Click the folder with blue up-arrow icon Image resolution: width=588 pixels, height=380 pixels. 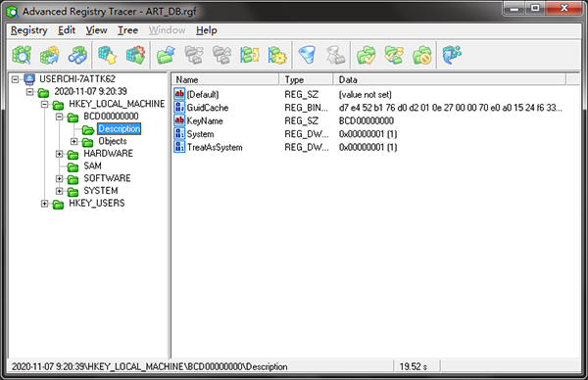[x=167, y=55]
